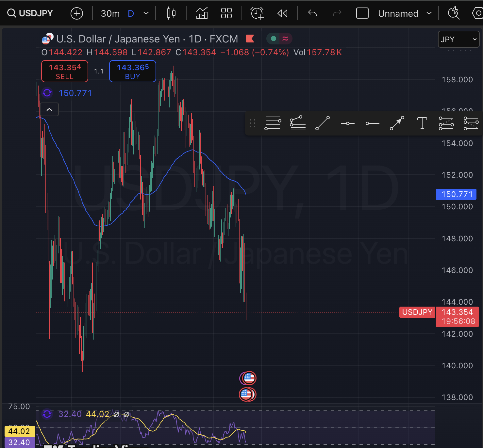The image size is (483, 448).
Task: Select the Fib channel tool with upward dotted line
Action: pos(446,123)
